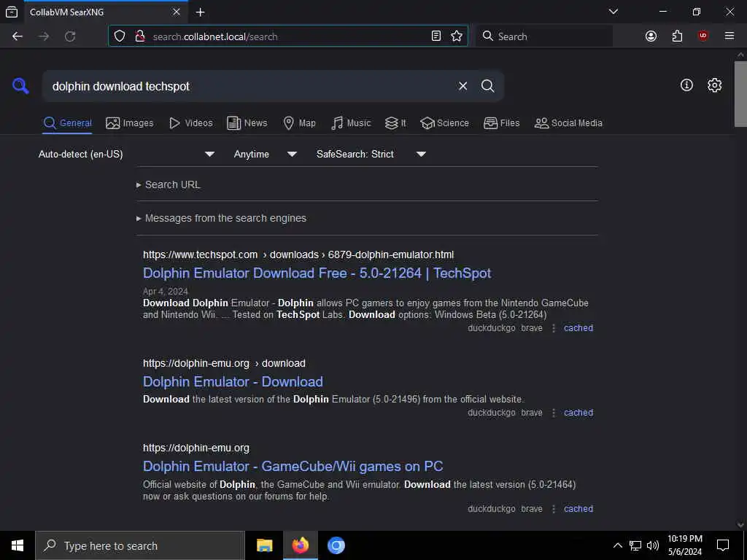747x560 pixels.
Task: Open the uBlock Origin extension icon
Action: pyautogui.click(x=703, y=36)
